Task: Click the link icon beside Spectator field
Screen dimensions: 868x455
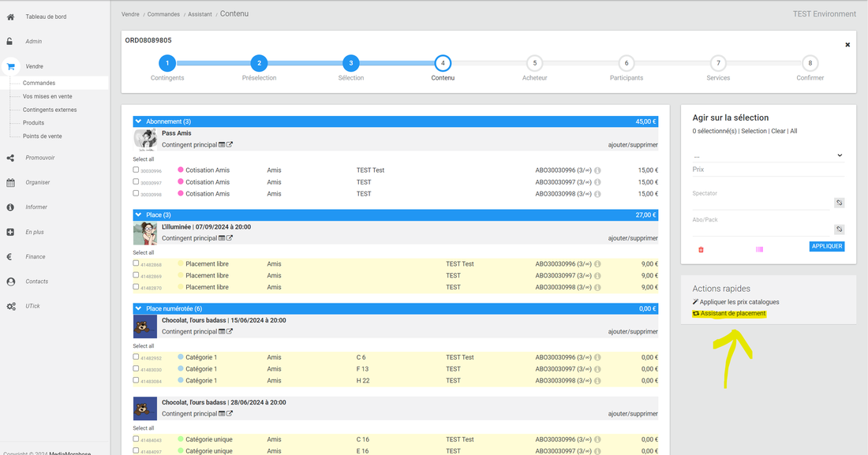Action: (x=840, y=203)
